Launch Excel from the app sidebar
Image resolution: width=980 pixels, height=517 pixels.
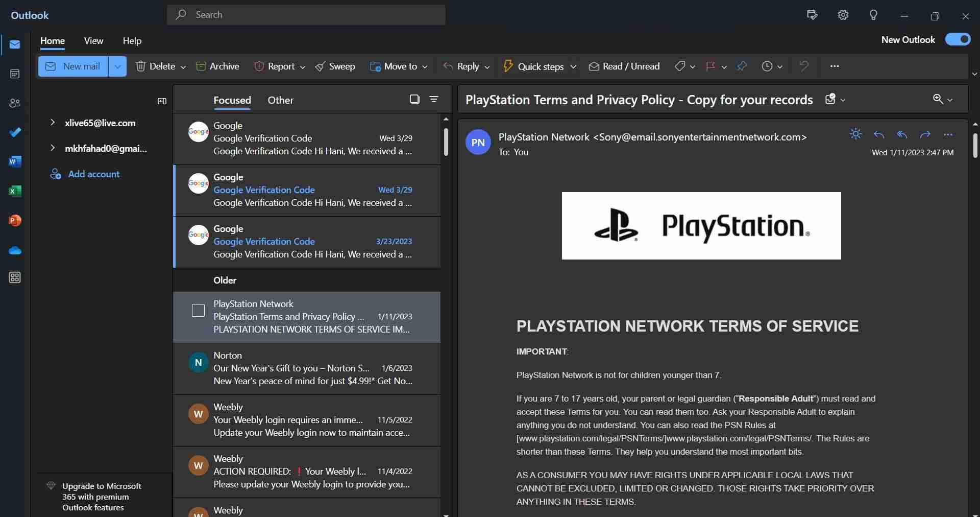tap(15, 191)
